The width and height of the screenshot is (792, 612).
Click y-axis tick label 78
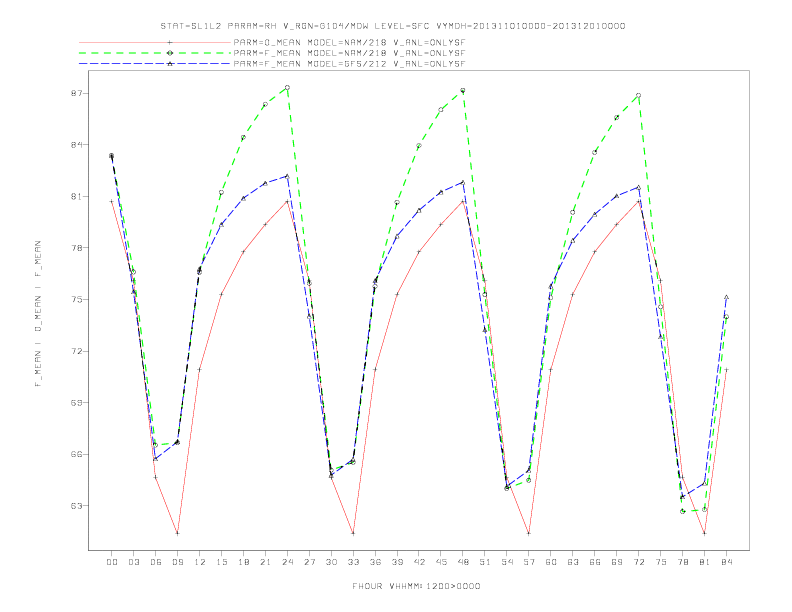[x=78, y=248]
